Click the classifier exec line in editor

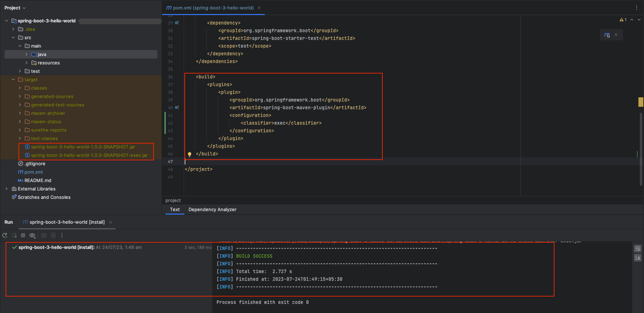[x=281, y=123]
